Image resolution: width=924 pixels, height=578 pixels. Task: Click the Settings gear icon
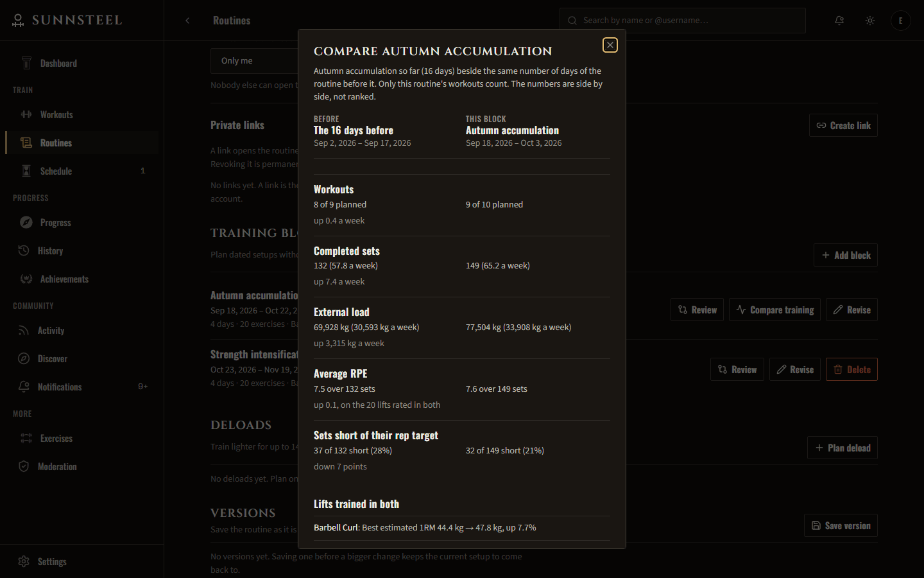click(x=24, y=561)
